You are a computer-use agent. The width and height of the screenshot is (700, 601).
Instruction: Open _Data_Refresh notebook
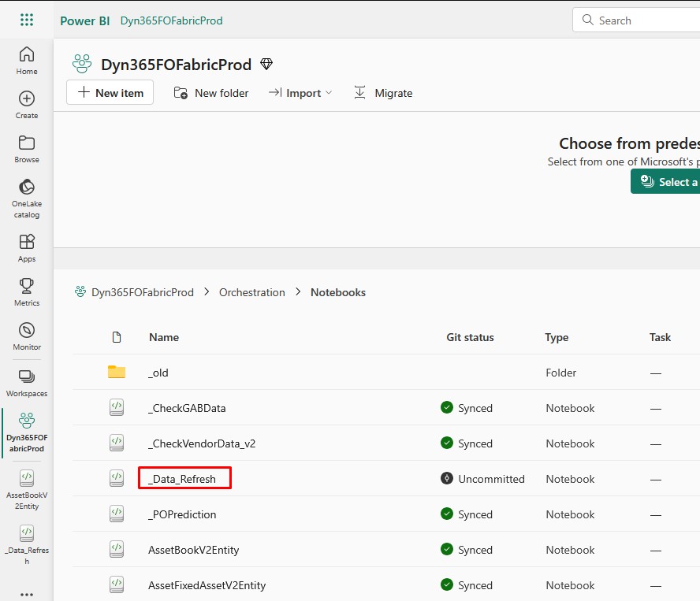coord(182,479)
